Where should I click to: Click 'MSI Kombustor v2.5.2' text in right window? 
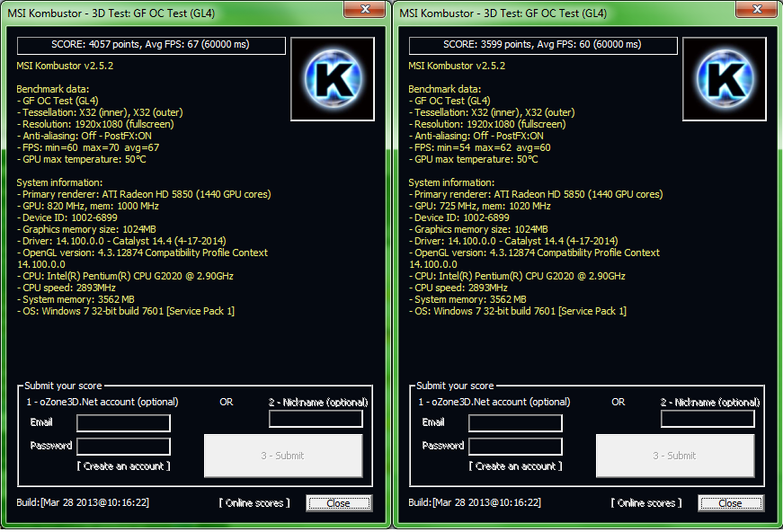[x=457, y=66]
